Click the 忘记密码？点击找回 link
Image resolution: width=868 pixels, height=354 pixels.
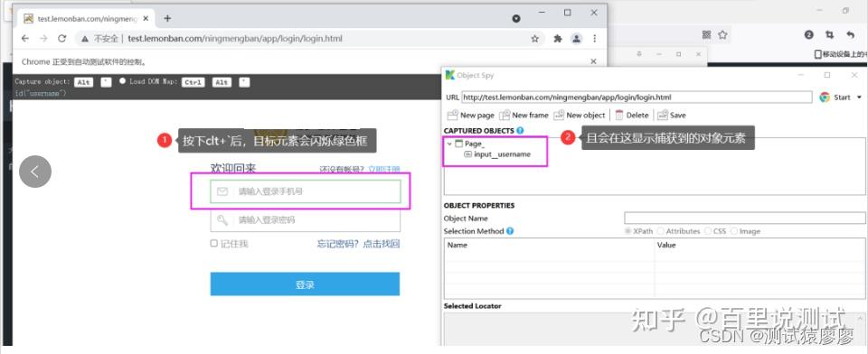tap(358, 244)
